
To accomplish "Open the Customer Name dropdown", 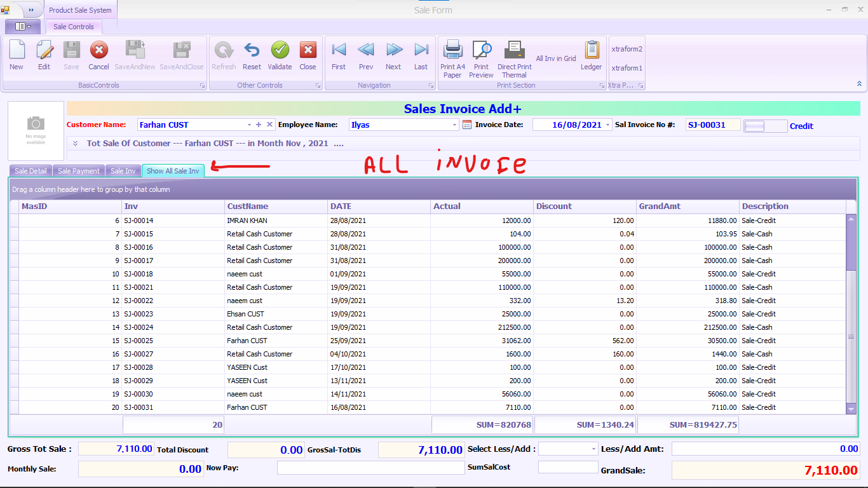I will [249, 125].
